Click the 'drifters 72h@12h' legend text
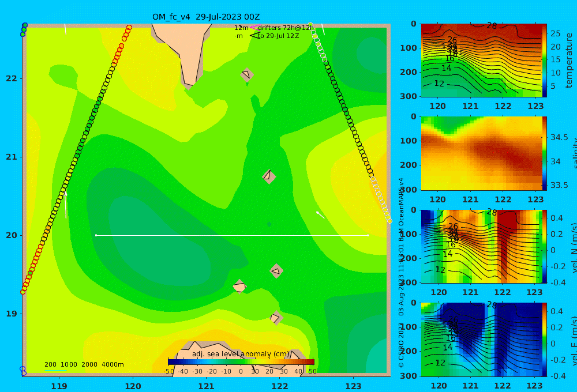This screenshot has height=392, width=577. [286, 28]
